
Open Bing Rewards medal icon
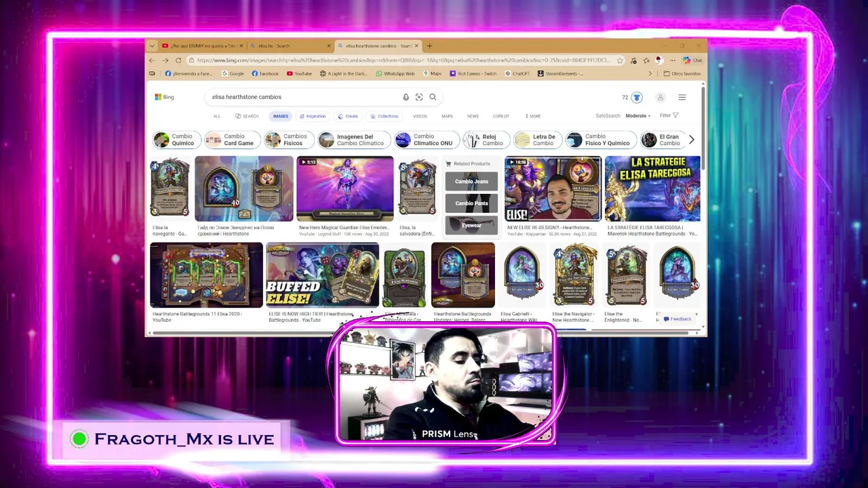pyautogui.click(x=636, y=98)
